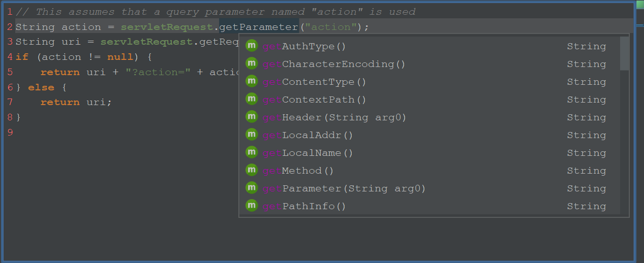Click the green icon beside getContextPath()
Image resolution: width=644 pixels, height=263 pixels.
(252, 99)
